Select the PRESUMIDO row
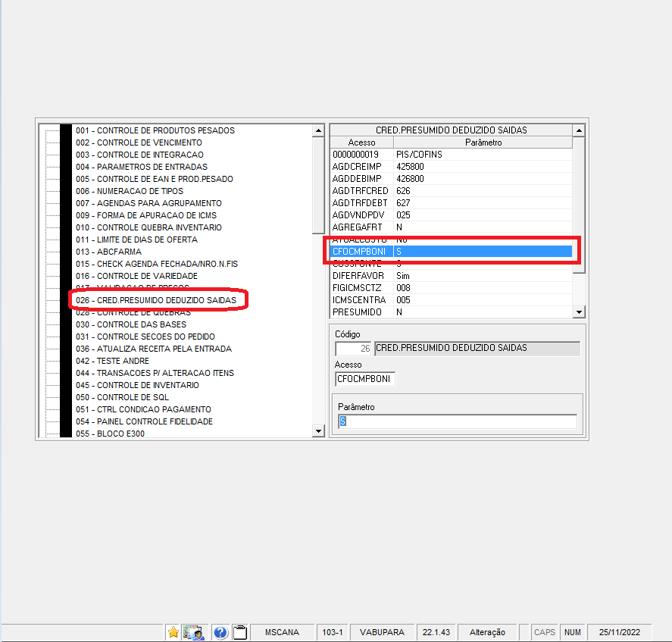The image size is (672, 642). pyautogui.click(x=452, y=312)
